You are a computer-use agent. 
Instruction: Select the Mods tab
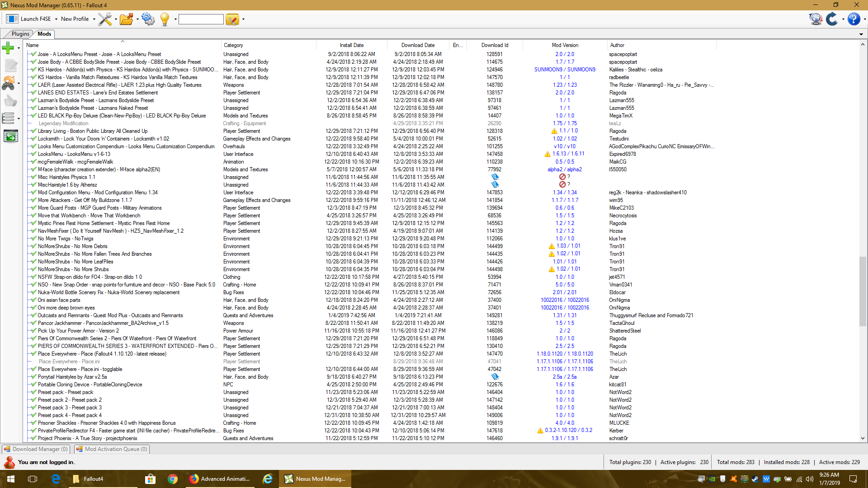44,34
